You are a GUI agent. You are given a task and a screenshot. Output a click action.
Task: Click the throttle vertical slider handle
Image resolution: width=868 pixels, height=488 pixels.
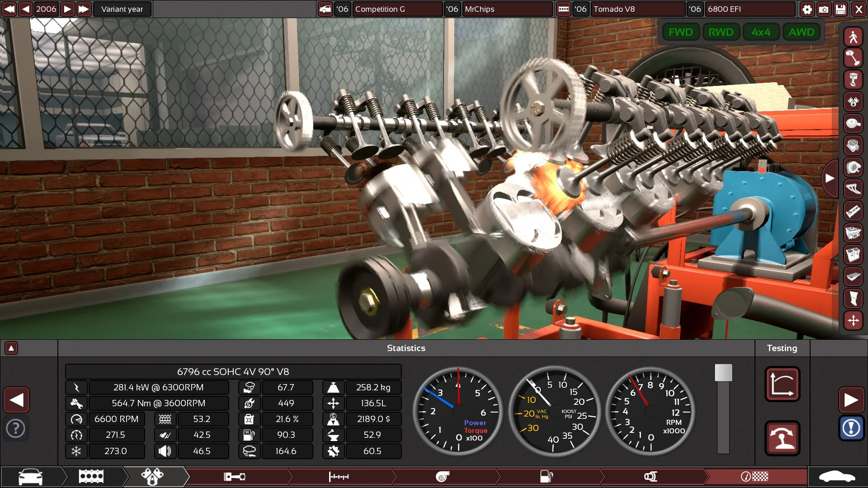(723, 373)
